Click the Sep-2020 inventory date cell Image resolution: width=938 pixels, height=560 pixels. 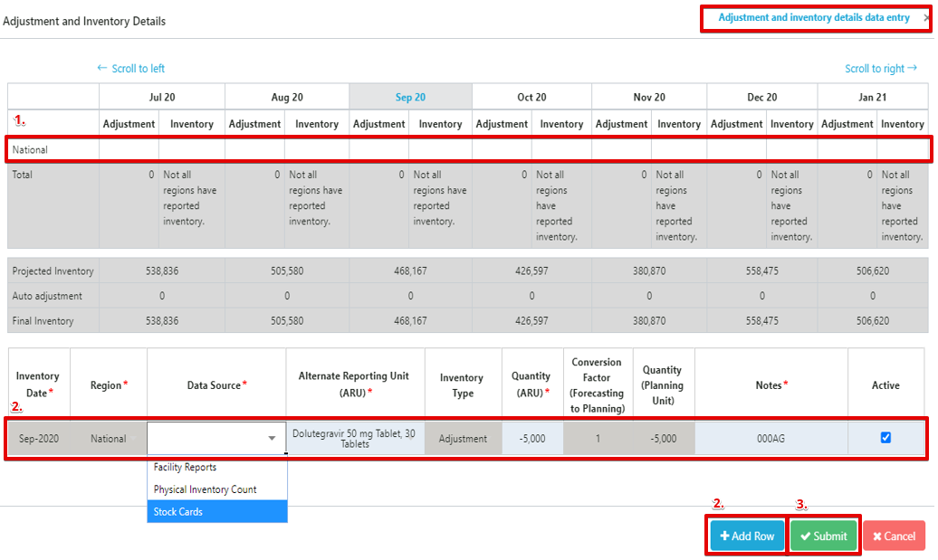click(39, 438)
